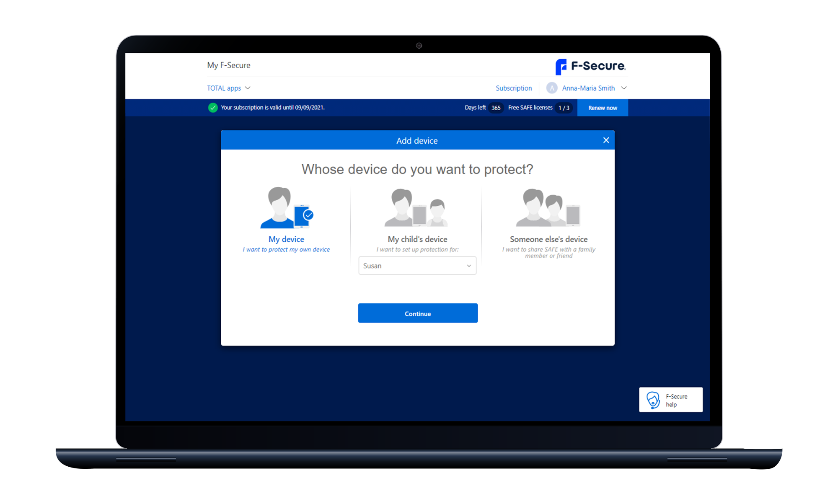838x504 pixels.
Task: Open the F-Secure help widget
Action: click(671, 400)
